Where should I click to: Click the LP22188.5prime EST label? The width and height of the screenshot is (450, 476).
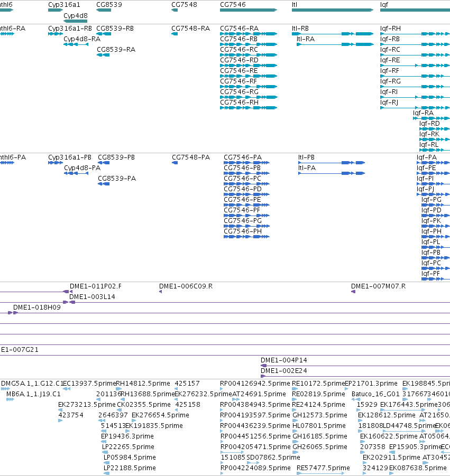click(x=130, y=468)
